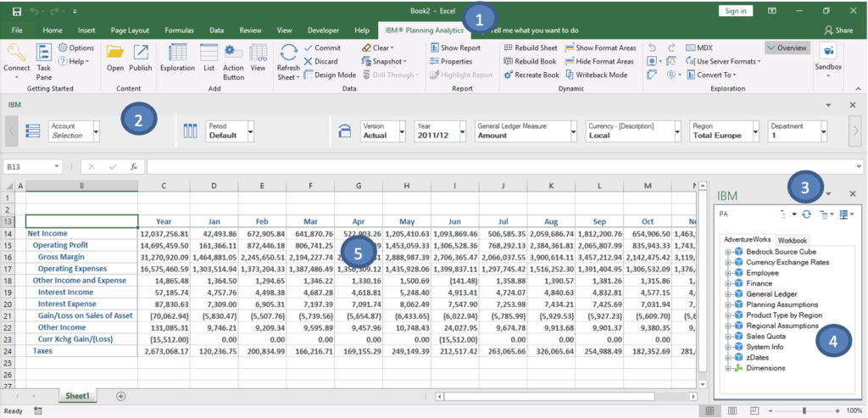Switch to the Formulas ribbon tab

(x=180, y=30)
